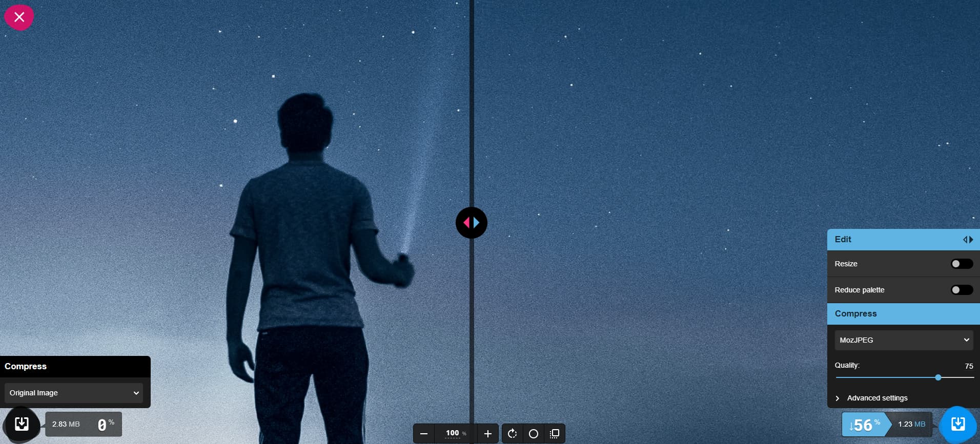
Task: Click the zoom in plus button
Action: pyautogui.click(x=487, y=434)
